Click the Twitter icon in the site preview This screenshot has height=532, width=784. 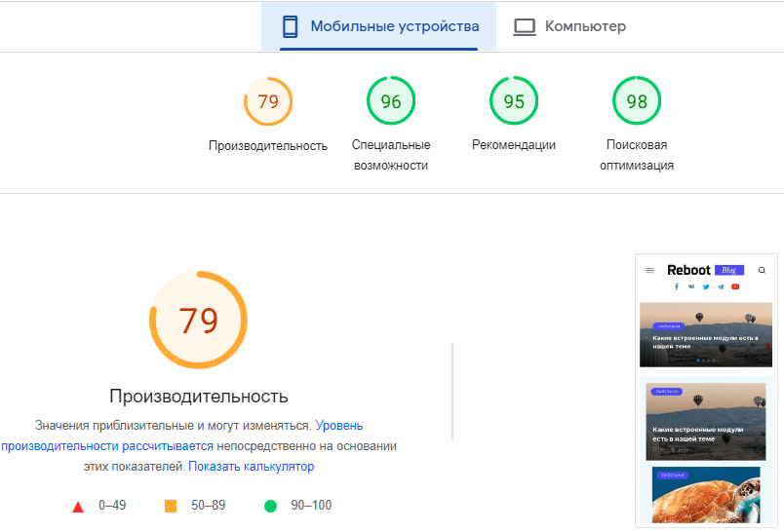[x=706, y=286]
